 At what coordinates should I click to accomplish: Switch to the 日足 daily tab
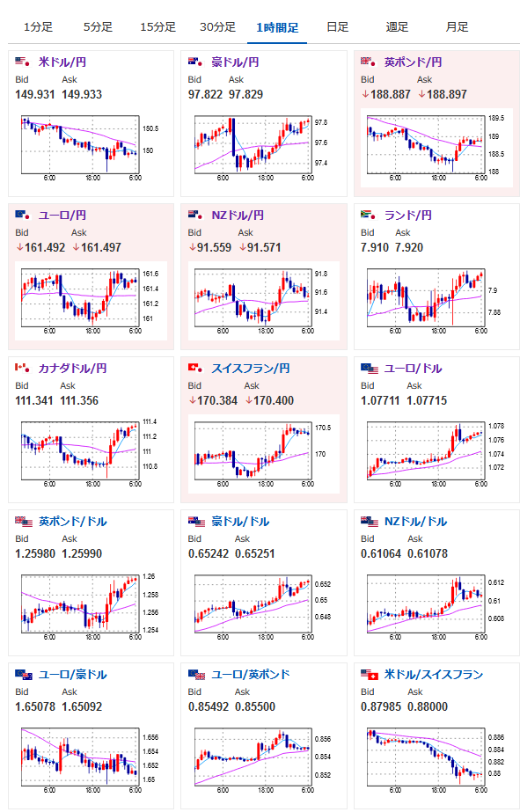[x=338, y=27]
